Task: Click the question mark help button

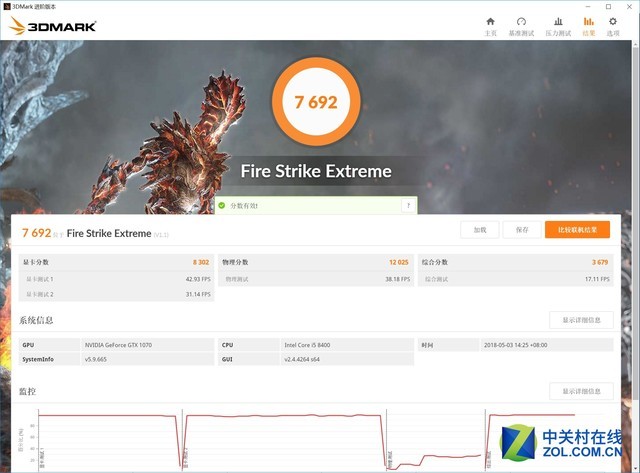Action: (x=408, y=205)
